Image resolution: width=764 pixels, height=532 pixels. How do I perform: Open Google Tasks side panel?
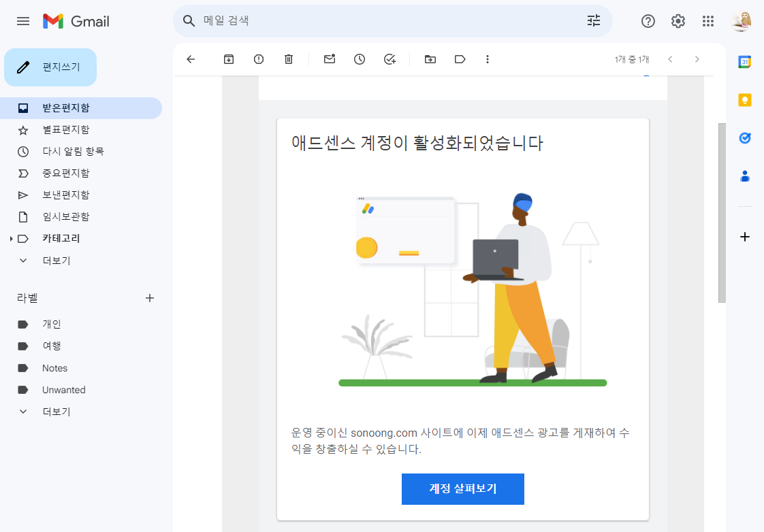coord(744,138)
